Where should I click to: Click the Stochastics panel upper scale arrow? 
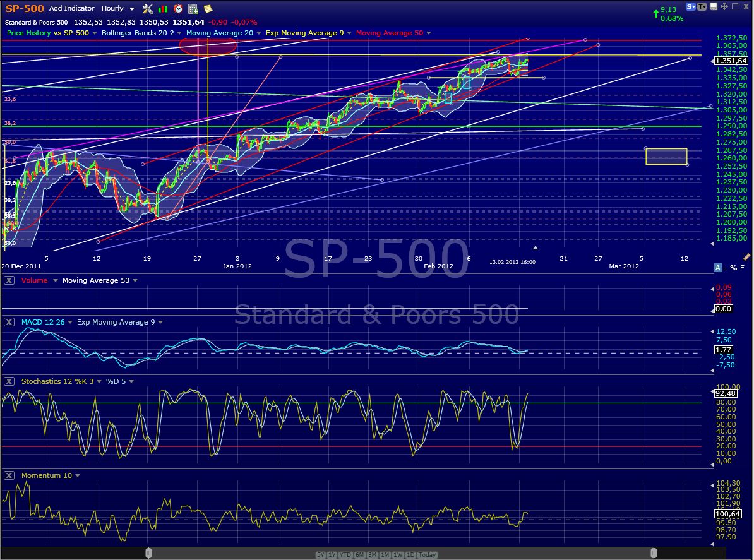tap(713, 392)
